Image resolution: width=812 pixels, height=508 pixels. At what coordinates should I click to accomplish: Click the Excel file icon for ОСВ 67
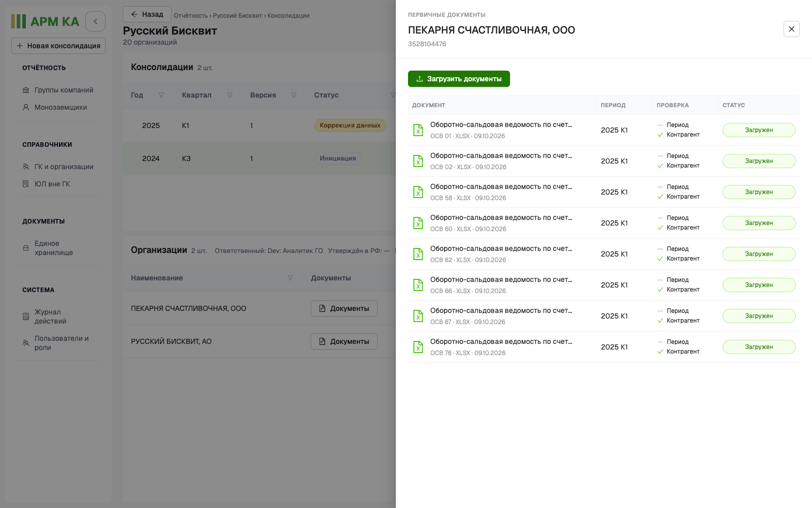(418, 316)
